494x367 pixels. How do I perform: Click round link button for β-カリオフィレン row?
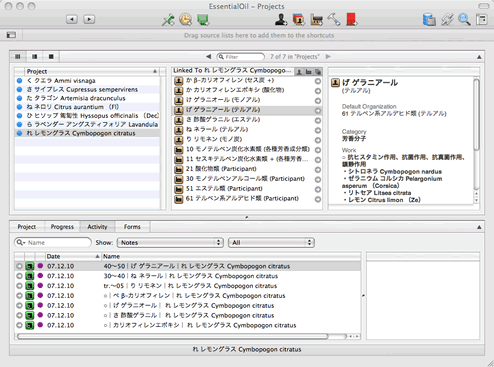[318, 81]
